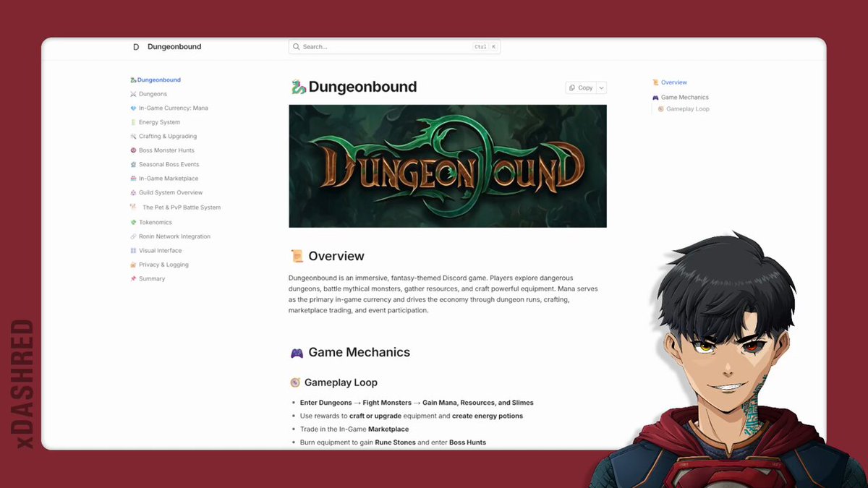Click dragon icon beside sidebar Dungeonbound

pos(133,80)
